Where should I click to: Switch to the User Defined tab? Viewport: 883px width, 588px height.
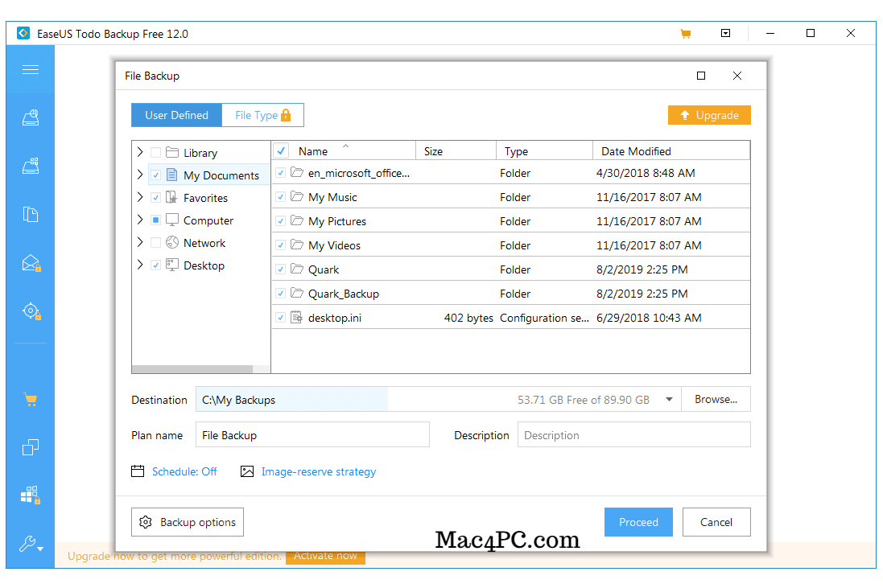(x=177, y=115)
